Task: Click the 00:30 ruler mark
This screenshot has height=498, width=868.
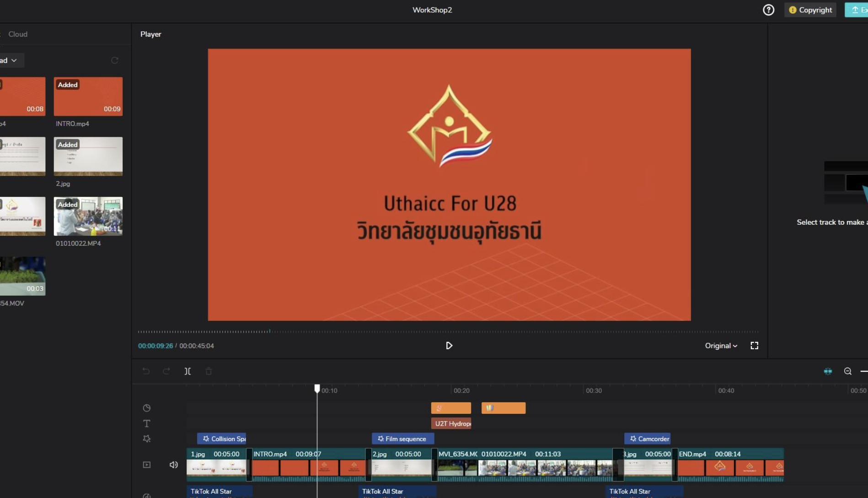Action: pos(594,390)
